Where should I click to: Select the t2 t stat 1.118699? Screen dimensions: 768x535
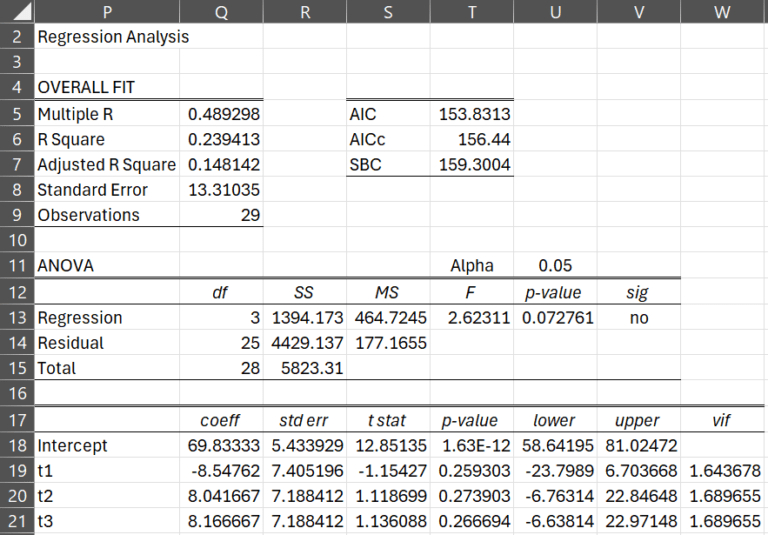pos(388,496)
